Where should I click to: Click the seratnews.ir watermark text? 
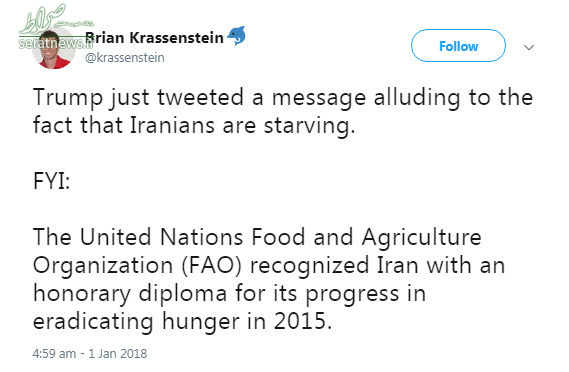pos(56,44)
